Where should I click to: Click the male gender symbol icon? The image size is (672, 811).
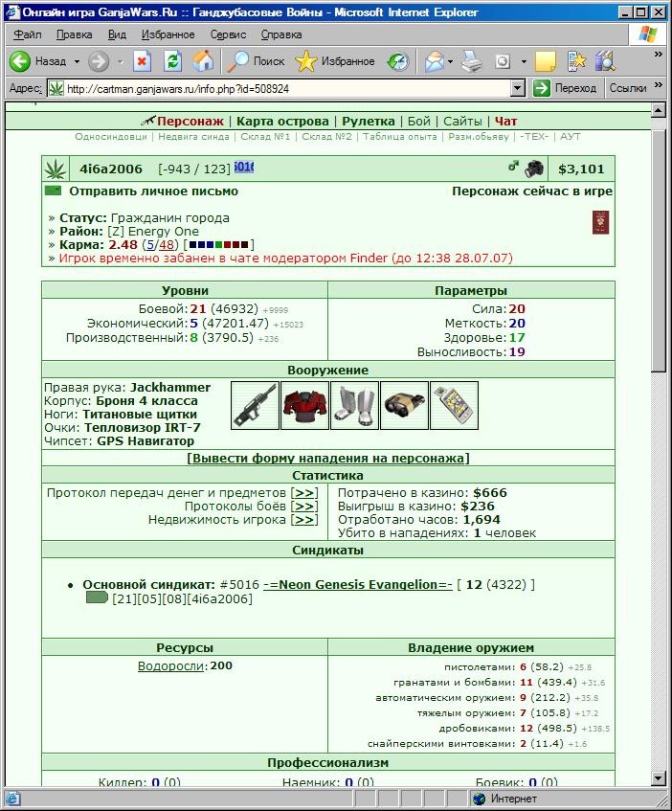(513, 166)
